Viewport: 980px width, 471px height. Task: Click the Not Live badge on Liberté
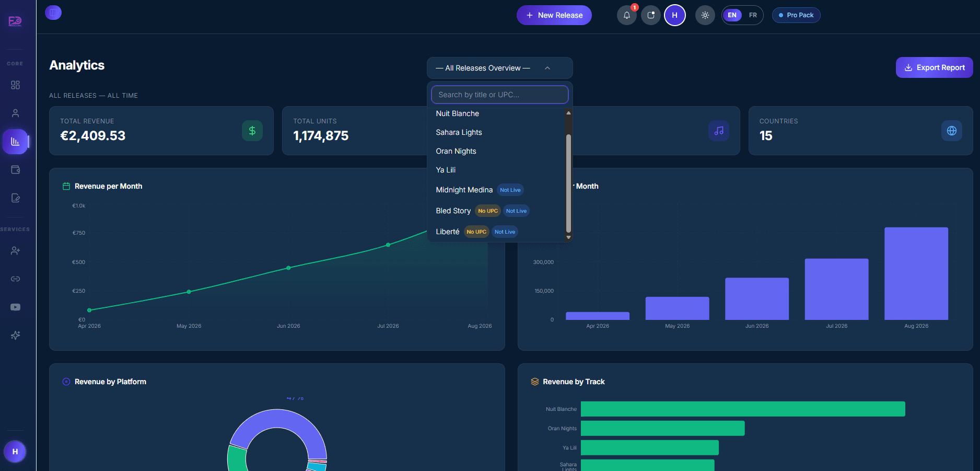click(505, 232)
